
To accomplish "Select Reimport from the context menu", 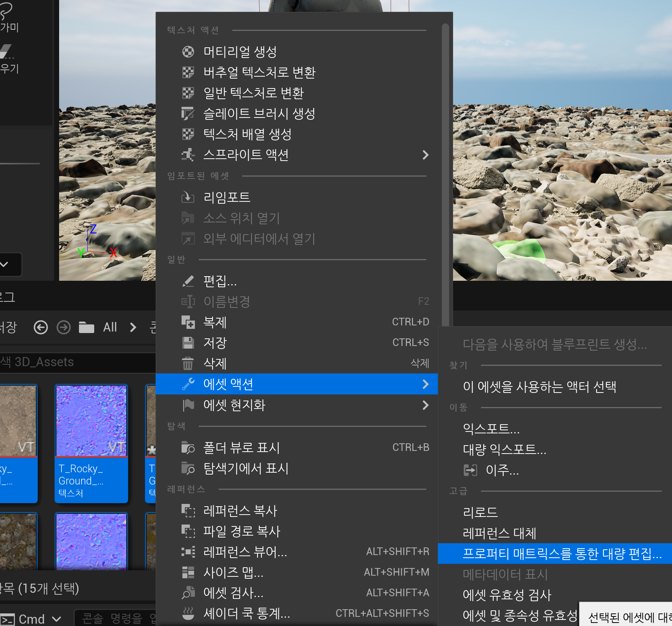I will [297, 197].
